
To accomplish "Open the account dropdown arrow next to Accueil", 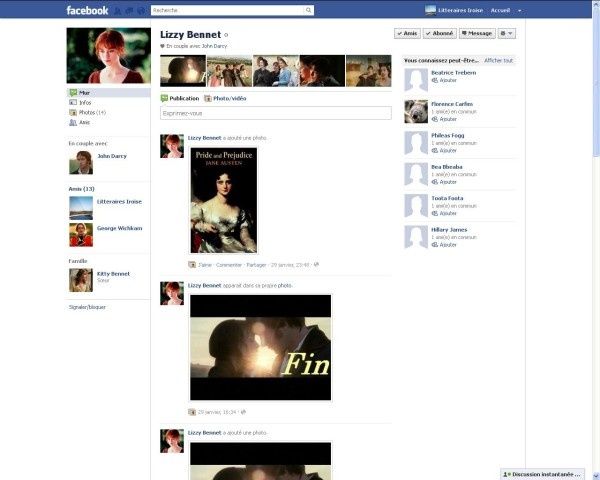I will 519,11.
